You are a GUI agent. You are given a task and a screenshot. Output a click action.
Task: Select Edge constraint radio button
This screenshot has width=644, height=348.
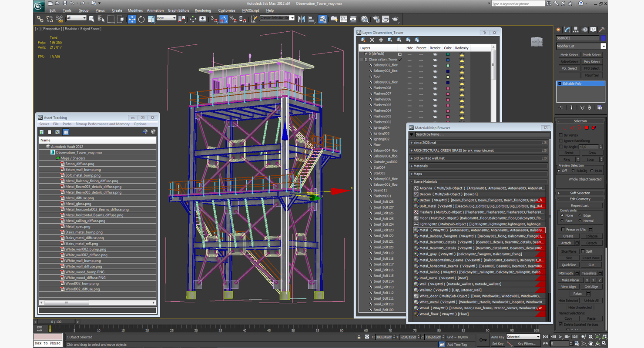click(580, 215)
